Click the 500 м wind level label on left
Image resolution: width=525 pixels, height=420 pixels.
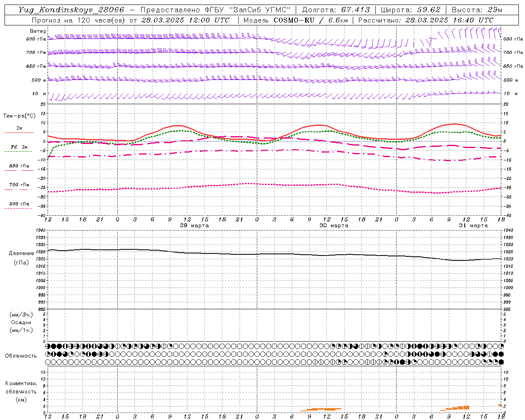click(x=39, y=80)
